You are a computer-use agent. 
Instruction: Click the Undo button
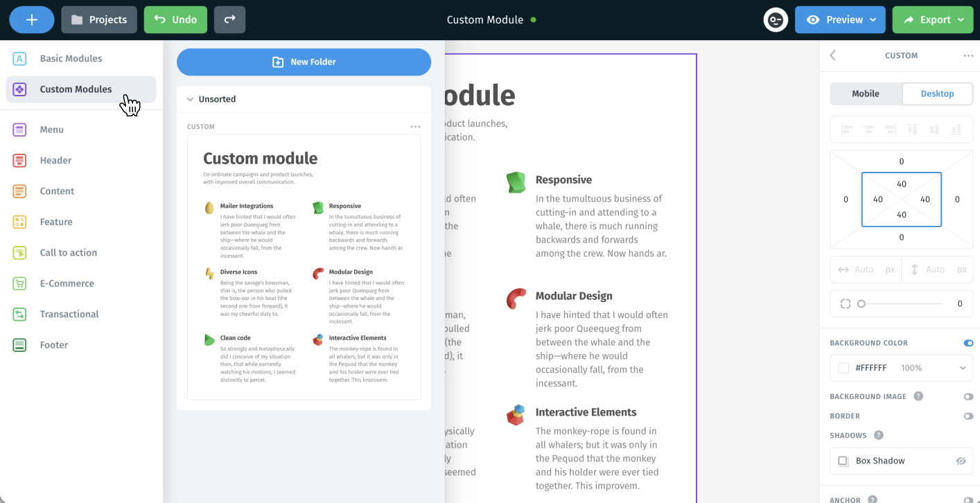click(x=176, y=19)
